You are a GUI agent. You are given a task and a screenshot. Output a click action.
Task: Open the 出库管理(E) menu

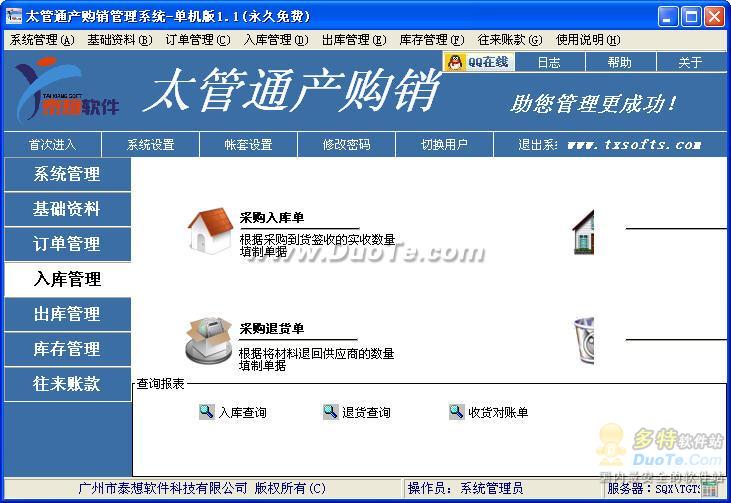point(354,40)
